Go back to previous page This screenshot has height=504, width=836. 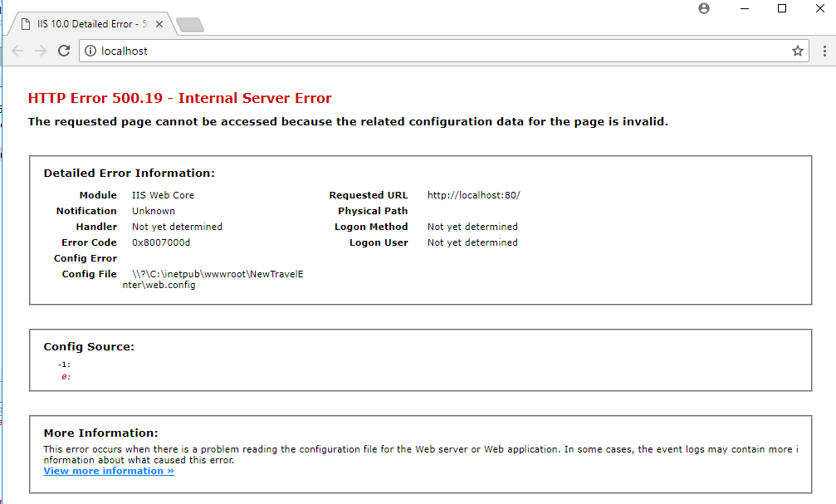pos(17,51)
